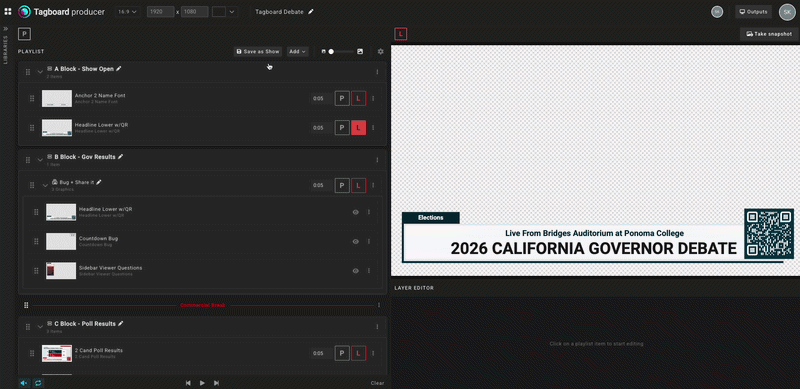The height and width of the screenshot is (389, 800).
Task: Grab A Block drag handle
Action: pos(28,72)
